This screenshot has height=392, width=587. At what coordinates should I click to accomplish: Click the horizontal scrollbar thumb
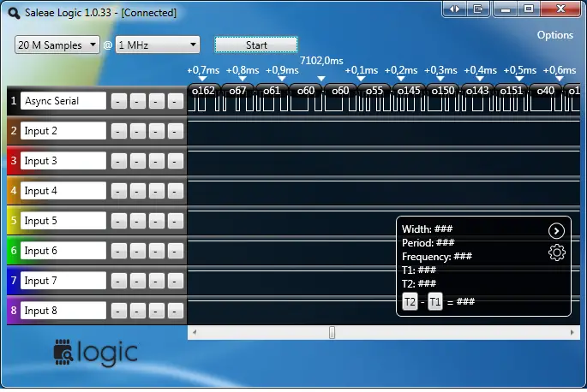point(332,332)
